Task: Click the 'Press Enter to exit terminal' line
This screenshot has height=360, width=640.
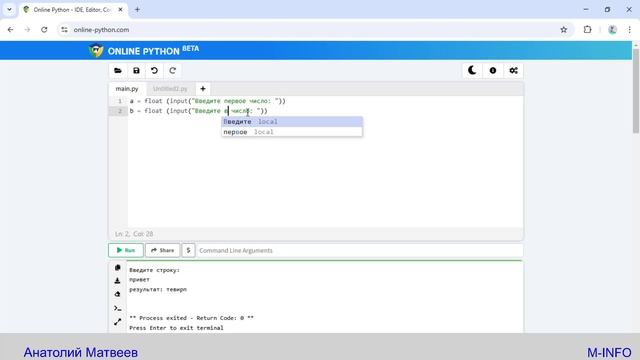Action: [x=176, y=328]
